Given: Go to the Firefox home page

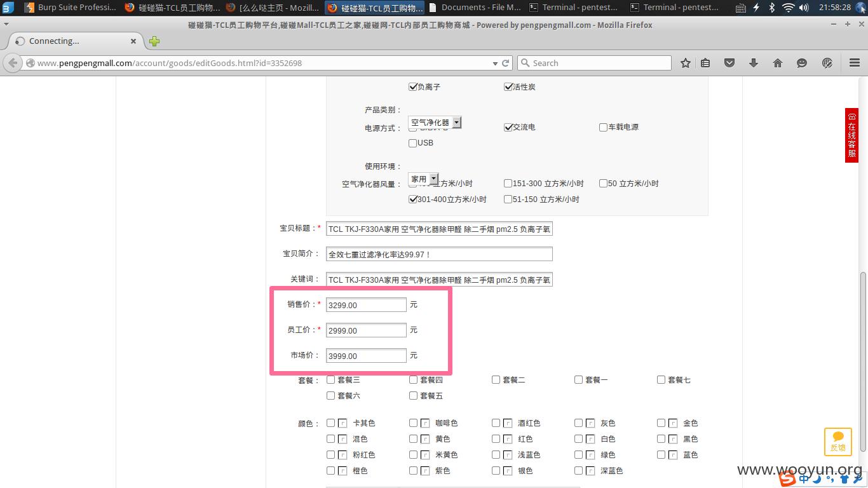Looking at the screenshot, I should coord(778,63).
